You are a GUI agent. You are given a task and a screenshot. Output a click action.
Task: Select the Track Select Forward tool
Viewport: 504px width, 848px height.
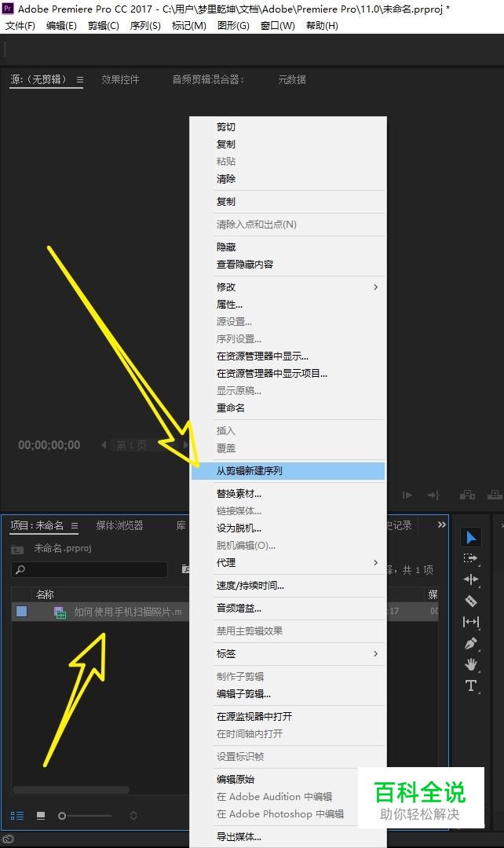[x=470, y=558]
